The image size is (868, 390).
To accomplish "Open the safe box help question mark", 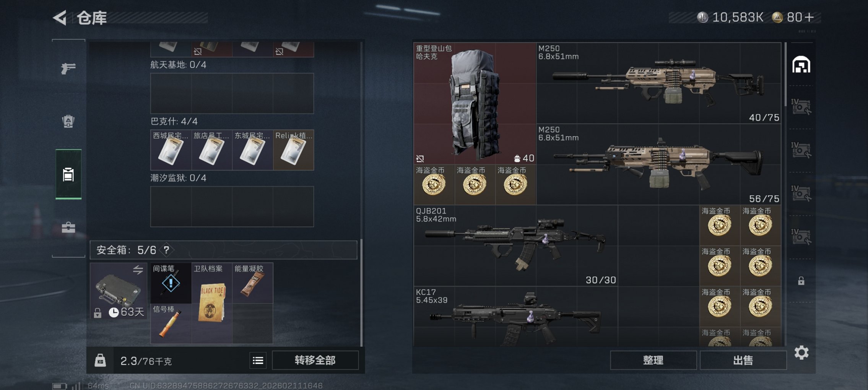I will point(166,250).
